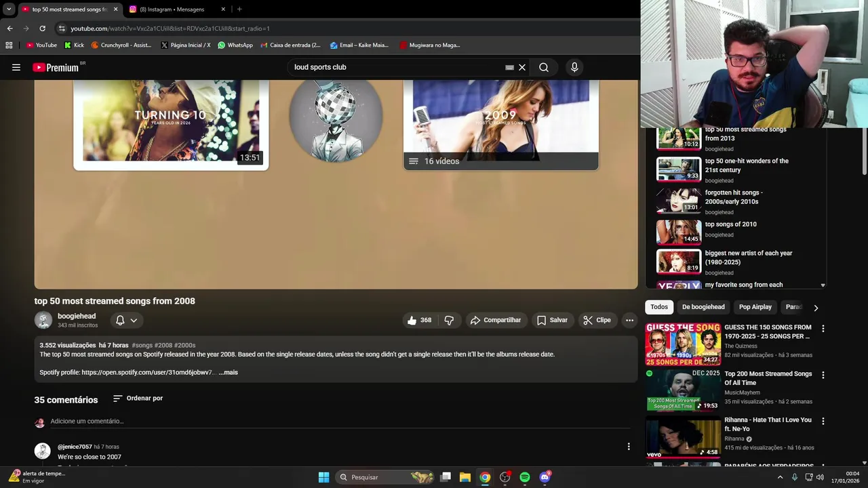Switch to Instagram Mensagens tab

click(x=172, y=9)
